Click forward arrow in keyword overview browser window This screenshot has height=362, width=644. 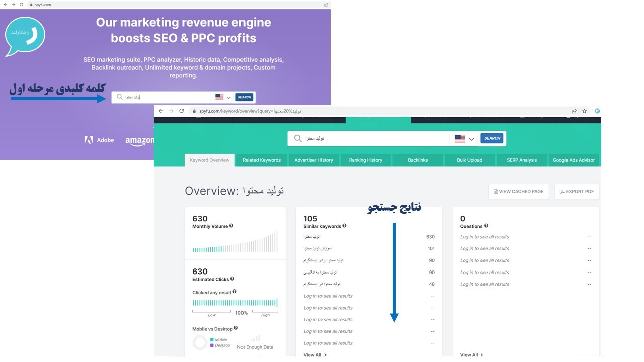pyautogui.click(x=171, y=111)
